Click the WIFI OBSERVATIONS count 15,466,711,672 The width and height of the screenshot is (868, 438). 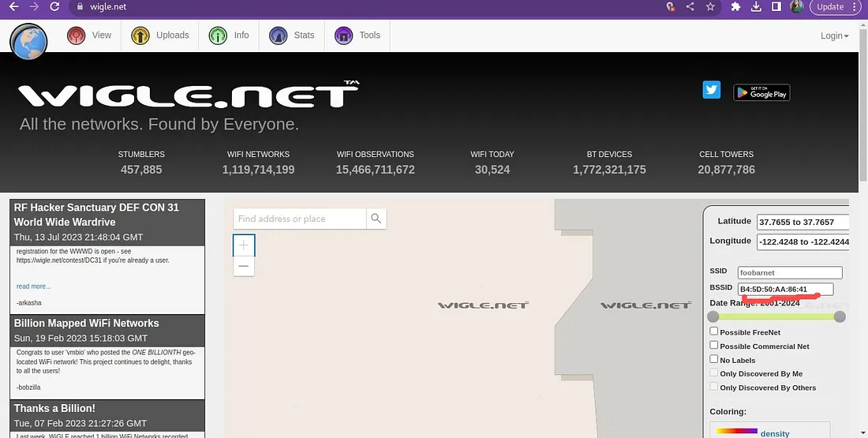coord(376,170)
